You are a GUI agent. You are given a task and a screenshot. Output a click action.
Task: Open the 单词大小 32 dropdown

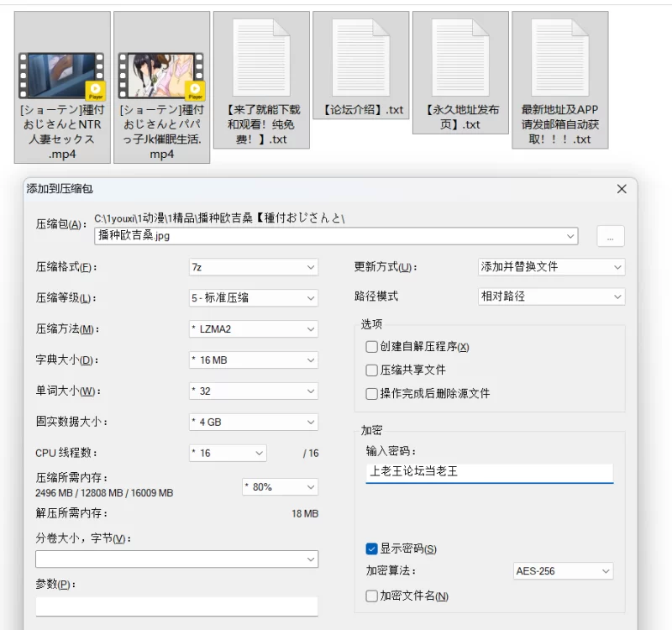(x=254, y=391)
